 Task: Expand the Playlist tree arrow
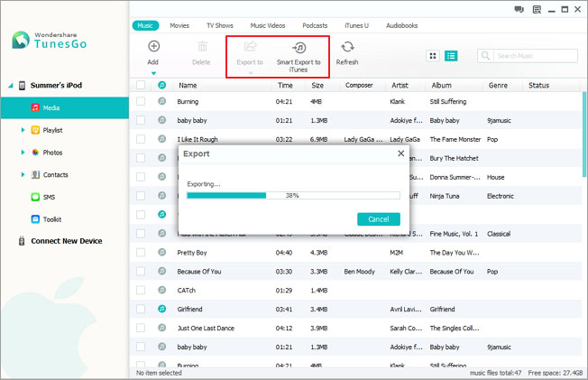[x=23, y=130]
